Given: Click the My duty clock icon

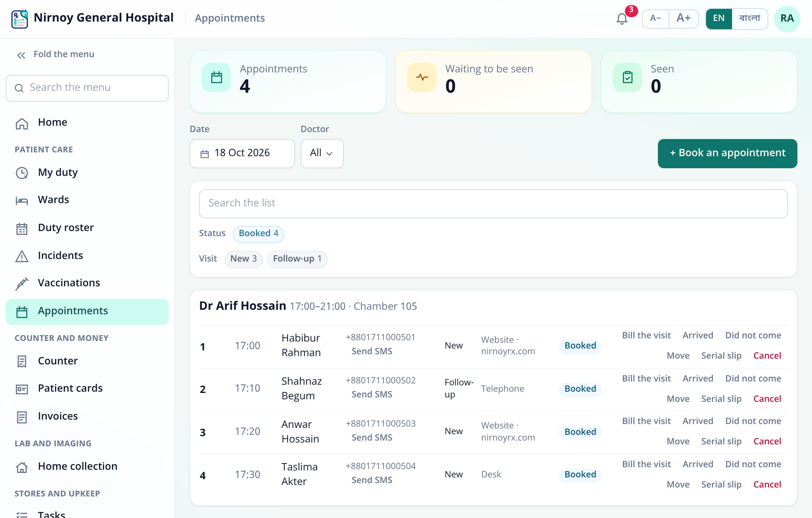Looking at the screenshot, I should point(22,173).
